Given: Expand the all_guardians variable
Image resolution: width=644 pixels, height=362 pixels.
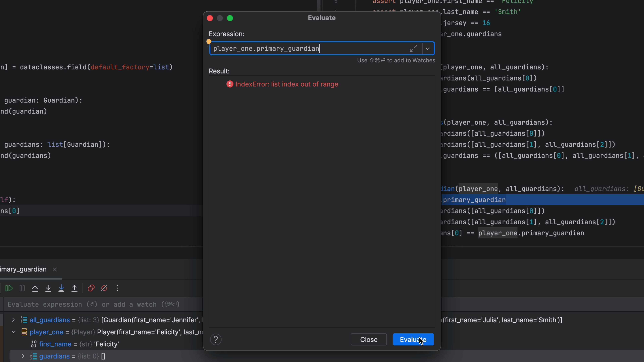Looking at the screenshot, I should click(x=13, y=320).
